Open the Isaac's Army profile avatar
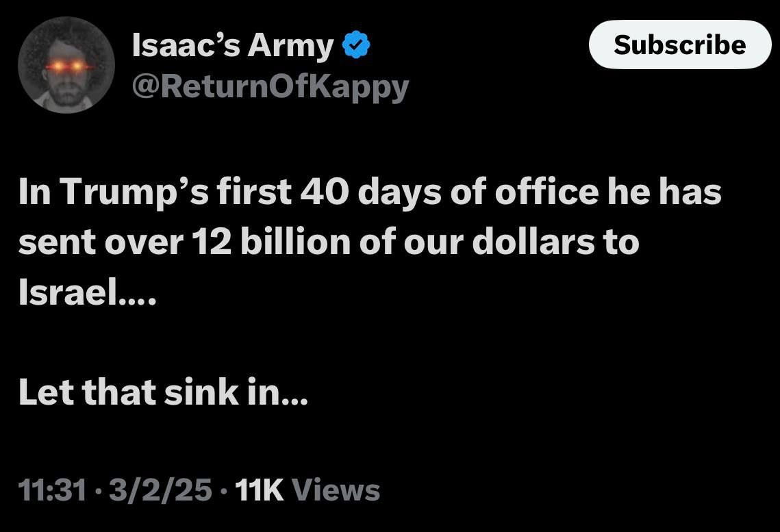The image size is (780, 532). pyautogui.click(x=66, y=65)
